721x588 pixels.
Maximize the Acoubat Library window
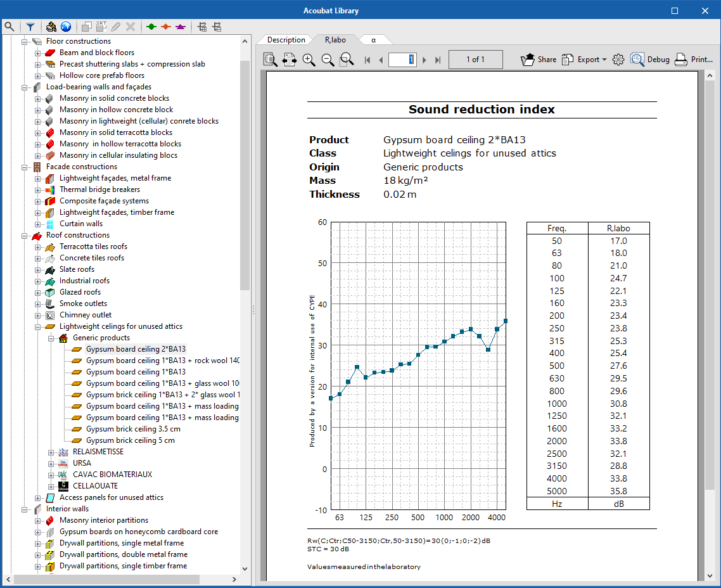(x=675, y=11)
